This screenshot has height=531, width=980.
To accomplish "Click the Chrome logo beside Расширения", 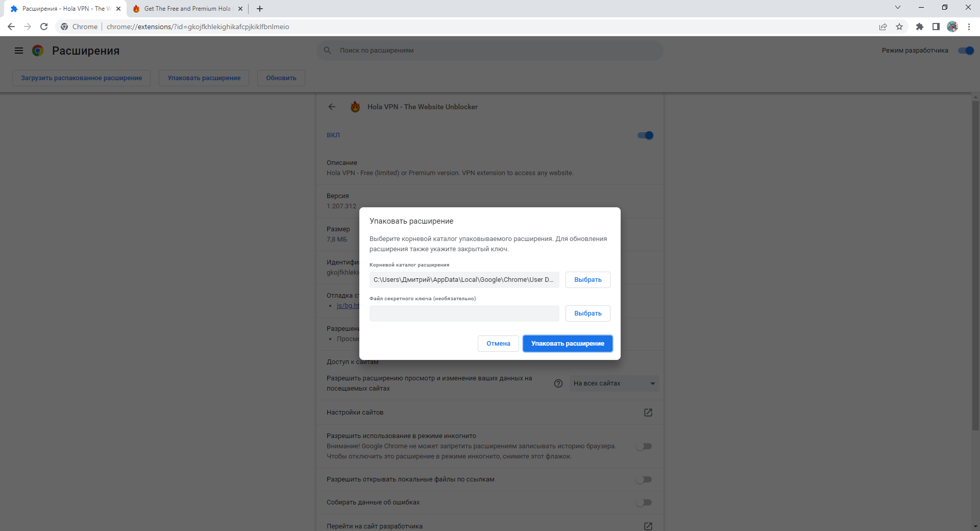I will (38, 51).
